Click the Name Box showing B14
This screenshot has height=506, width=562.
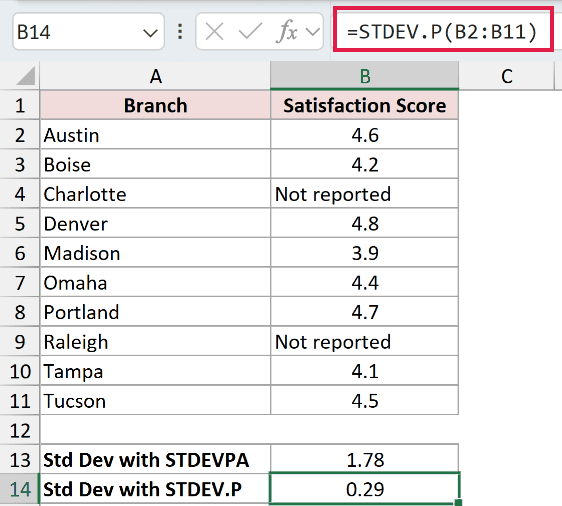pyautogui.click(x=88, y=32)
